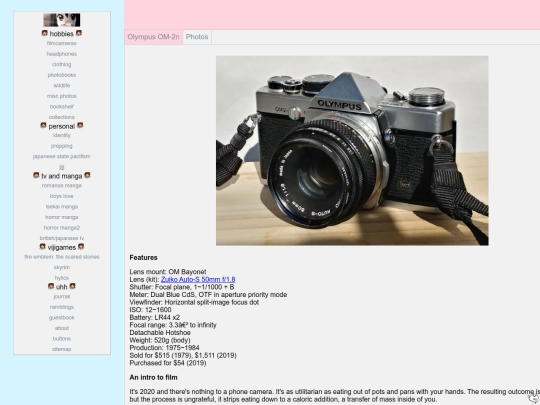The width and height of the screenshot is (540, 405).
Task: Select the personal section heading
Action: [x=62, y=126]
